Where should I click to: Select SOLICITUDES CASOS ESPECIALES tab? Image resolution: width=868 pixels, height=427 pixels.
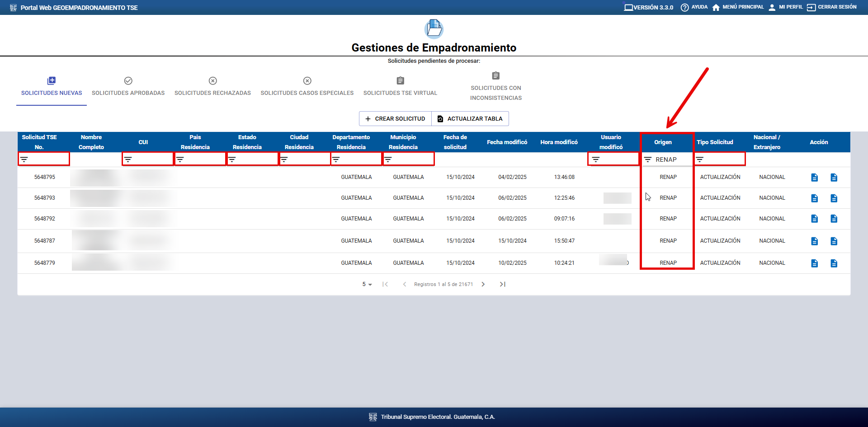pyautogui.click(x=307, y=87)
